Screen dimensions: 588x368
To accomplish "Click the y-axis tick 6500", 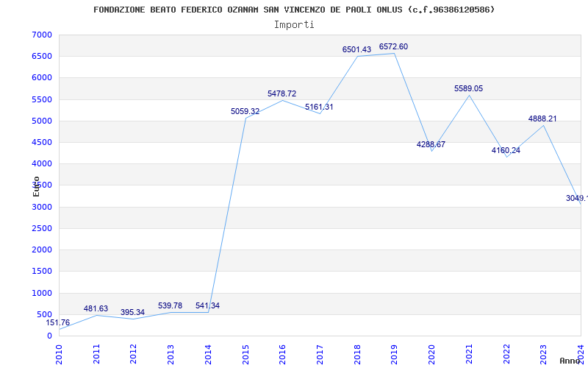I will point(42,57).
